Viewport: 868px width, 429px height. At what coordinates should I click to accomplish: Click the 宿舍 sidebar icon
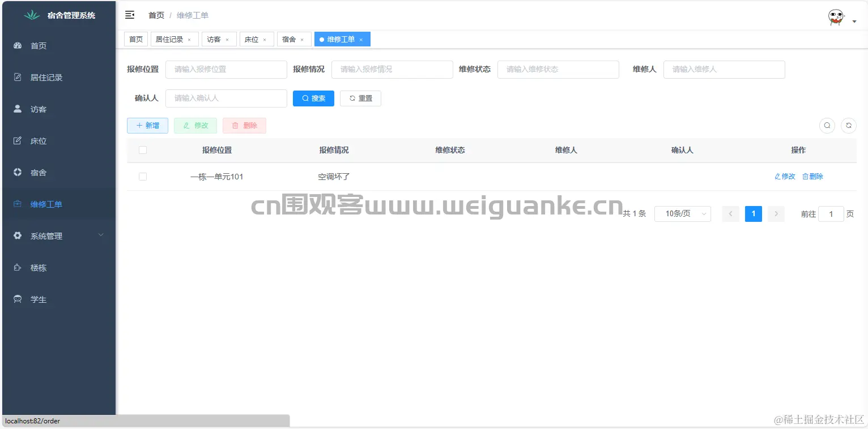(x=18, y=173)
